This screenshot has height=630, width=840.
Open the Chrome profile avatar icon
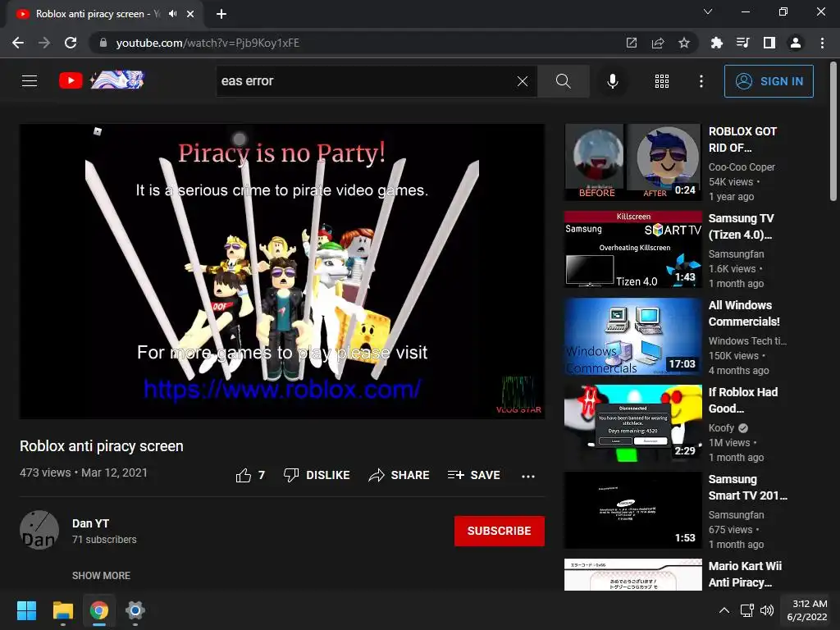coord(796,43)
